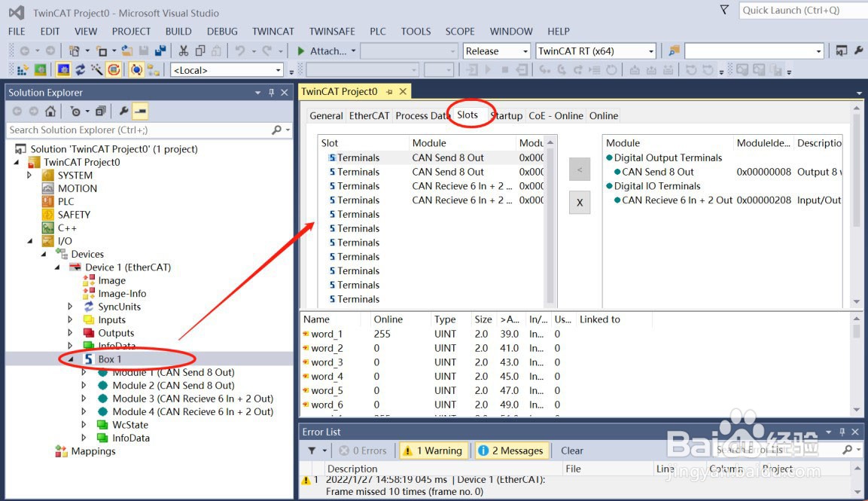The width and height of the screenshot is (868, 501).
Task: Click the Attach... start button
Action: click(322, 51)
